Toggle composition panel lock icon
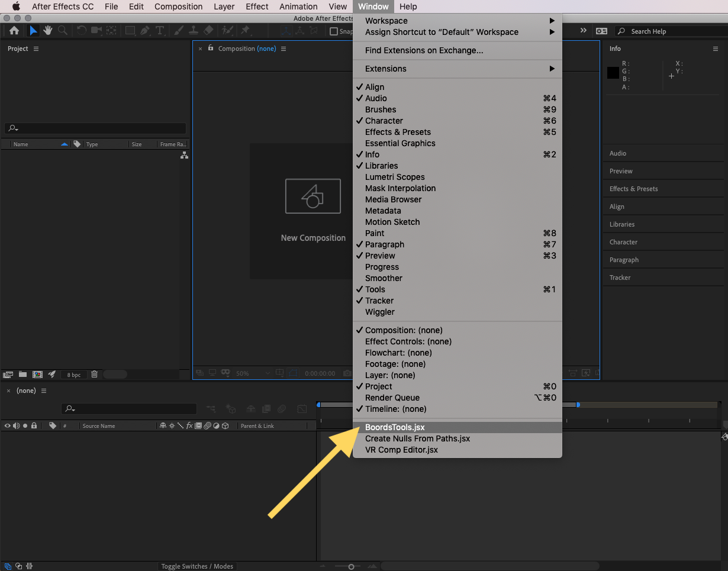 coord(211,48)
